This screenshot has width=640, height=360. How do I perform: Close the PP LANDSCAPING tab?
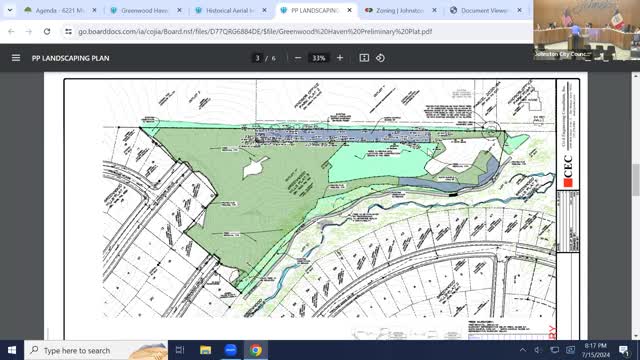(x=349, y=10)
